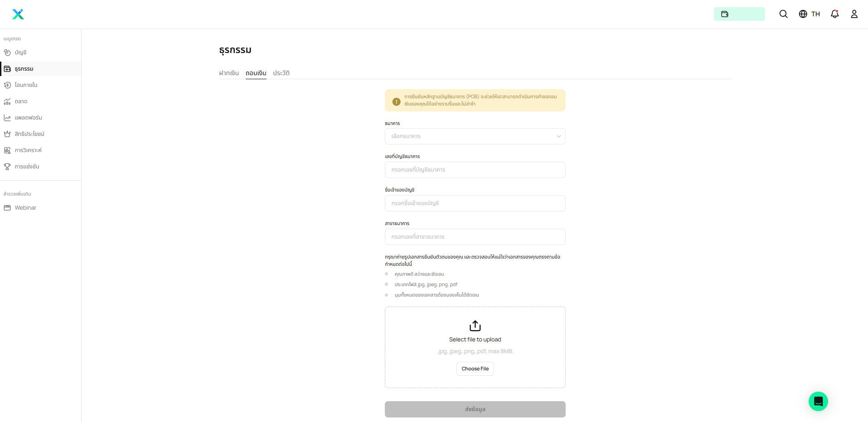Expand the เลือกธนาคาร bank dropdown

475,136
